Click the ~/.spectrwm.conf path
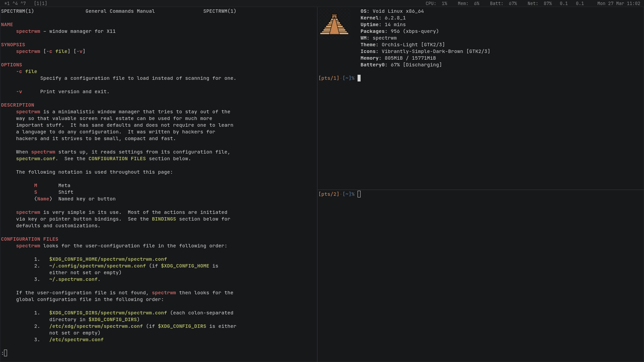The height and width of the screenshot is (362, 644). [73, 279]
